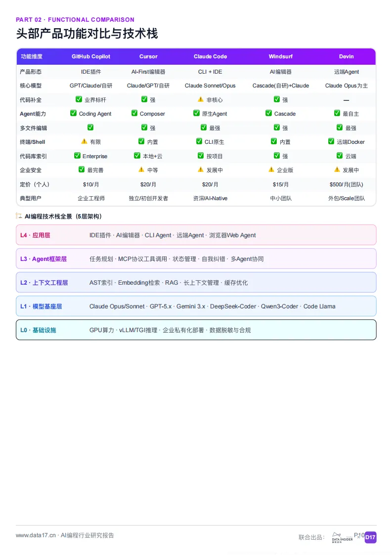Click the L4 · 应用层 label
Image resolution: width=392 pixels, height=555 pixels.
35,235
